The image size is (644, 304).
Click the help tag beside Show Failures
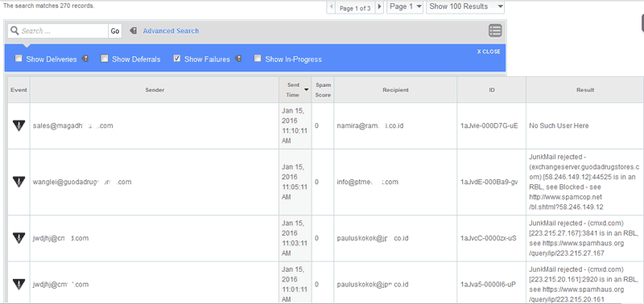[x=237, y=59]
